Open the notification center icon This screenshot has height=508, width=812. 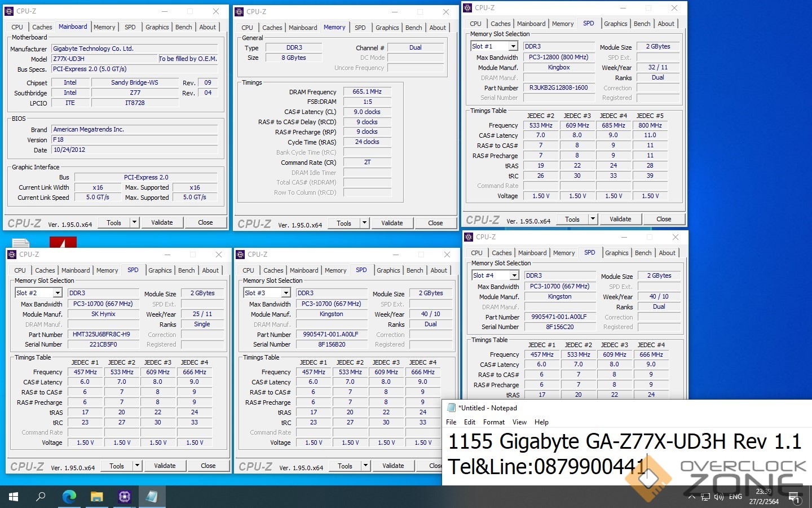pyautogui.click(x=794, y=497)
